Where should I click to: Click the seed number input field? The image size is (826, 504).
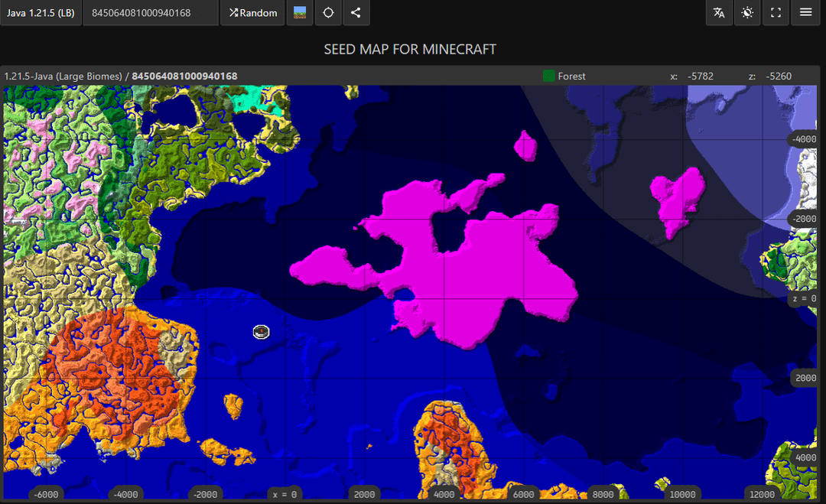click(x=150, y=13)
